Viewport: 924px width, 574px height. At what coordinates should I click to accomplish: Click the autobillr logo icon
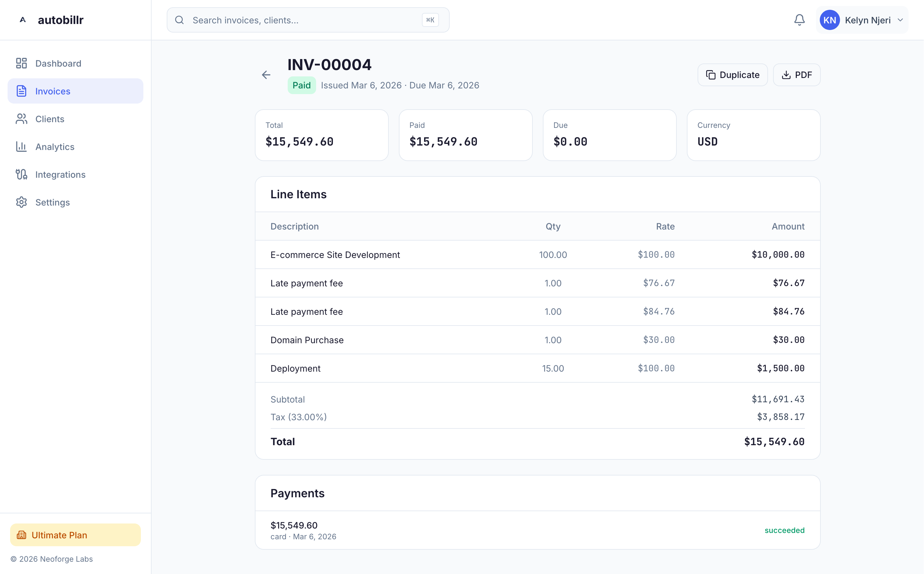click(x=23, y=20)
